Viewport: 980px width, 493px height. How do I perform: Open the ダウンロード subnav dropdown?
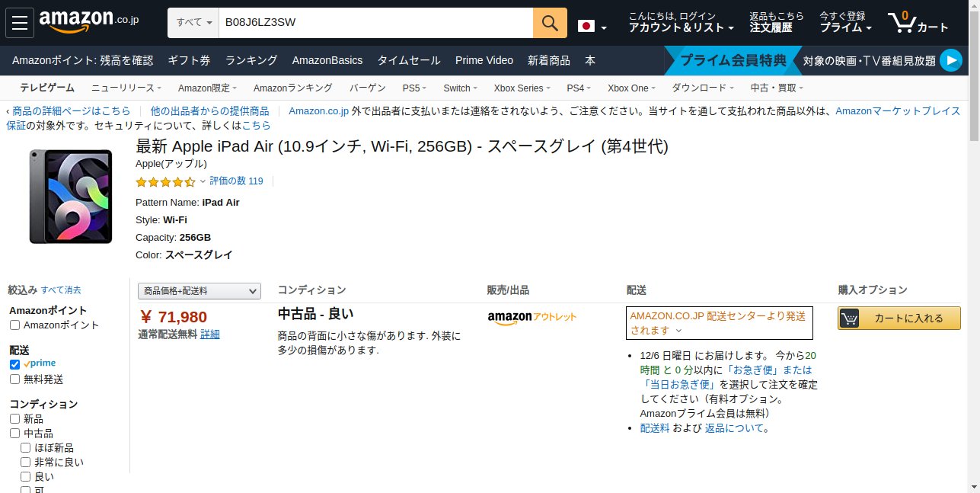(x=703, y=88)
